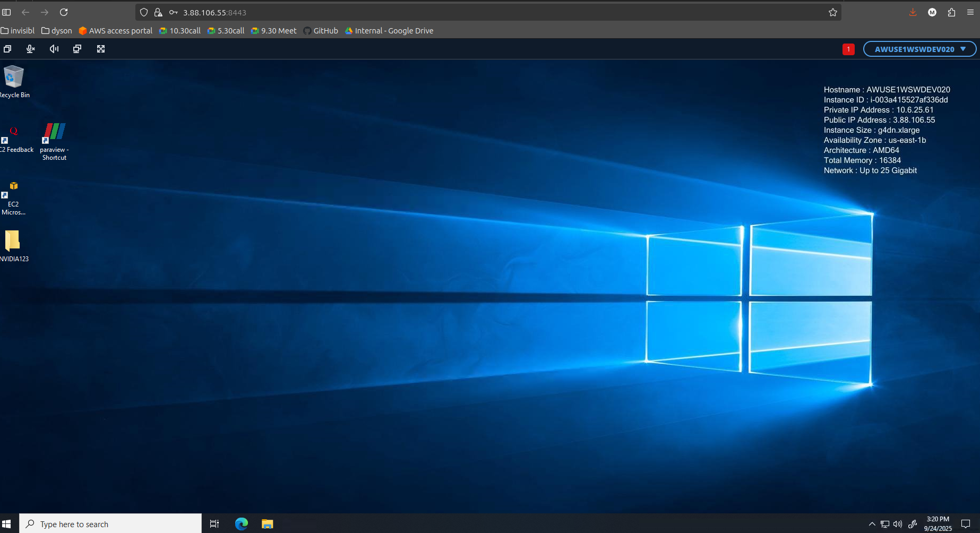Click the multi-monitor icon in DCV toolbar
This screenshot has height=533, width=980.
(78, 49)
